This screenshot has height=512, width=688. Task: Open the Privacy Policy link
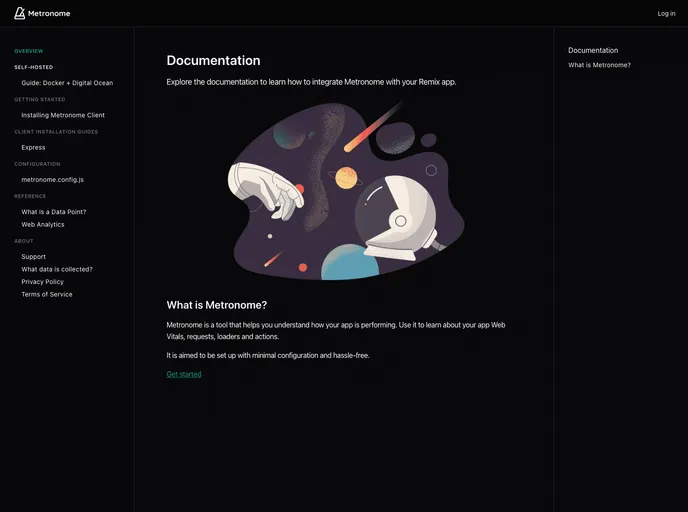(x=42, y=282)
